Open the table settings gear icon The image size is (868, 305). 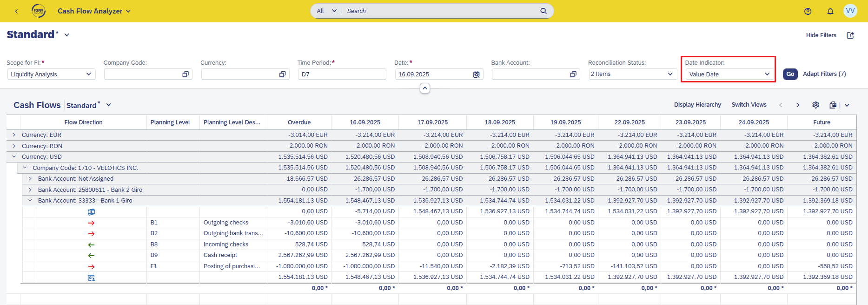[x=815, y=105]
